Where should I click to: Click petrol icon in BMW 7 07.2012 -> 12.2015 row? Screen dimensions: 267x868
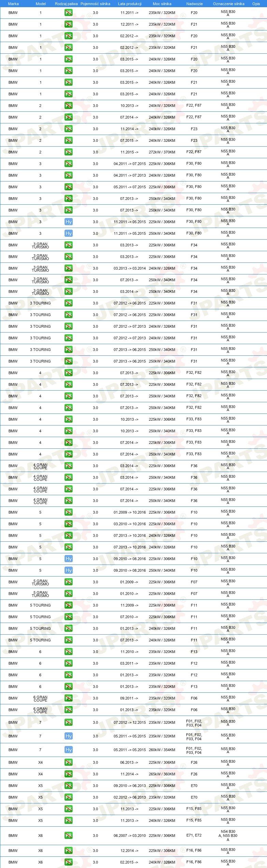[68, 722]
